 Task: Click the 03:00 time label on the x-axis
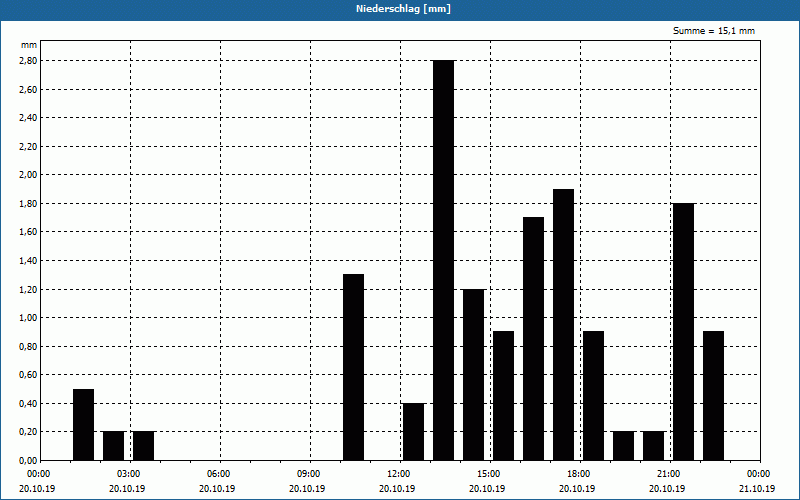click(x=129, y=474)
